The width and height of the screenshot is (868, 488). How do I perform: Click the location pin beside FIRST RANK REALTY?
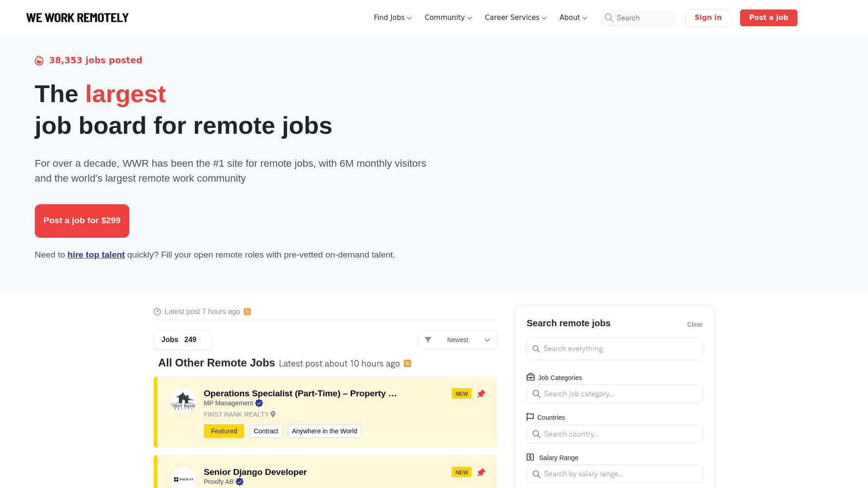[273, 414]
